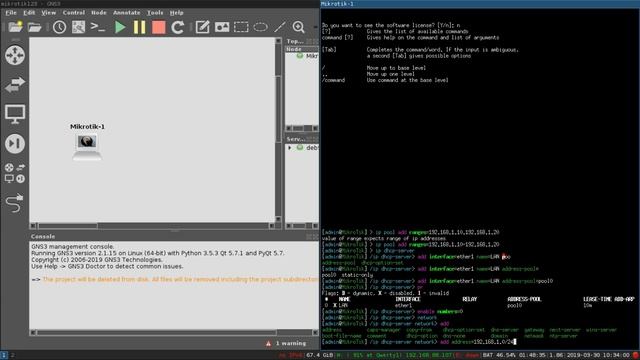Image resolution: width=640 pixels, height=360 pixels.
Task: Click the Mikrotik node in Topology Summary
Action: pyautogui.click(x=307, y=56)
